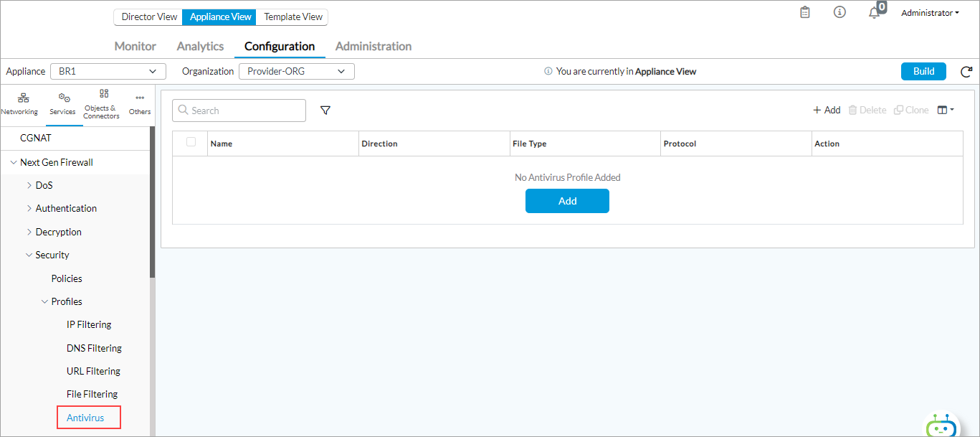Open the Organization Provider-ORG dropdown
980x437 pixels.
tap(296, 71)
